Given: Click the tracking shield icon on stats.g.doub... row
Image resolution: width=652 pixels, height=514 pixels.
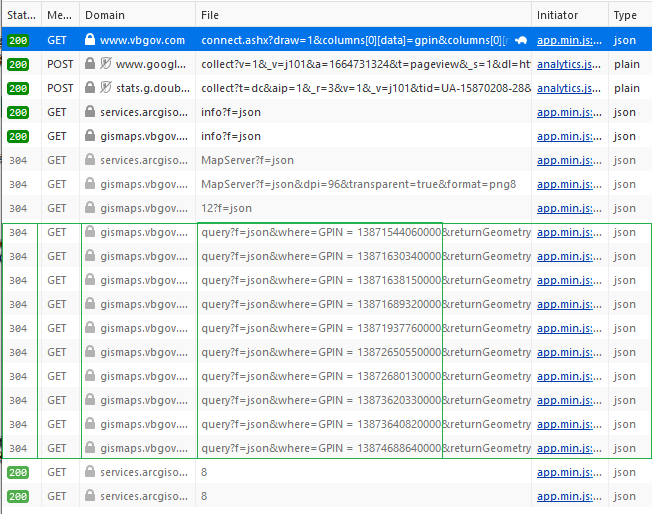Looking at the screenshot, I should pos(105,88).
